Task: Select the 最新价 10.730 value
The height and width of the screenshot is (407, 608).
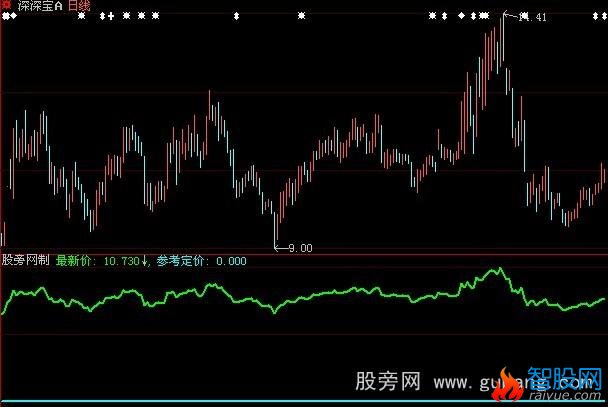Action: pos(102,260)
